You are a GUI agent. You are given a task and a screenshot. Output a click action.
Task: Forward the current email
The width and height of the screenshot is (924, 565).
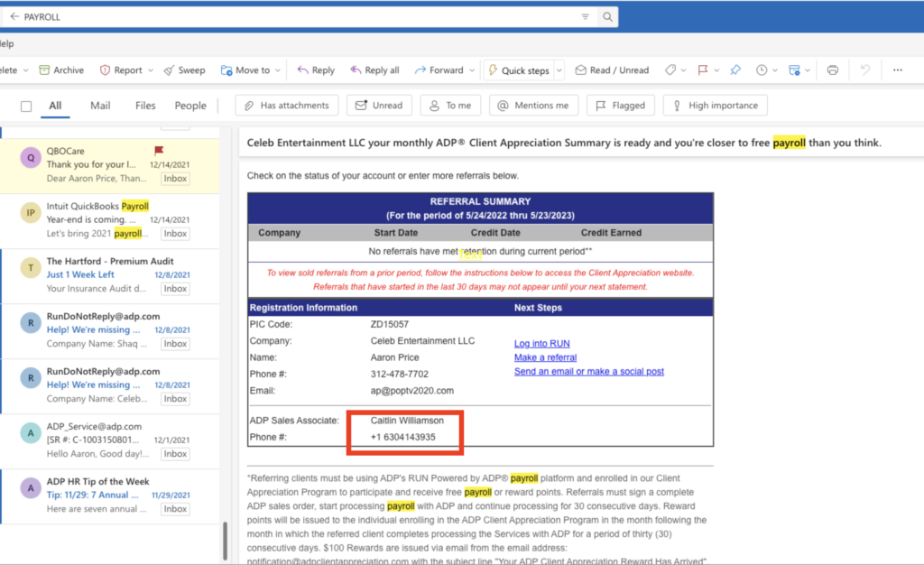coord(439,70)
